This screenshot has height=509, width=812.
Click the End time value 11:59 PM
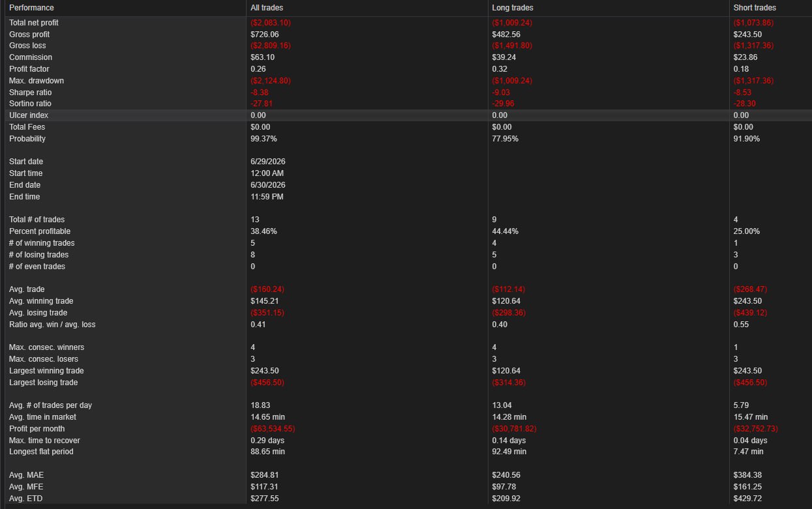(x=267, y=197)
